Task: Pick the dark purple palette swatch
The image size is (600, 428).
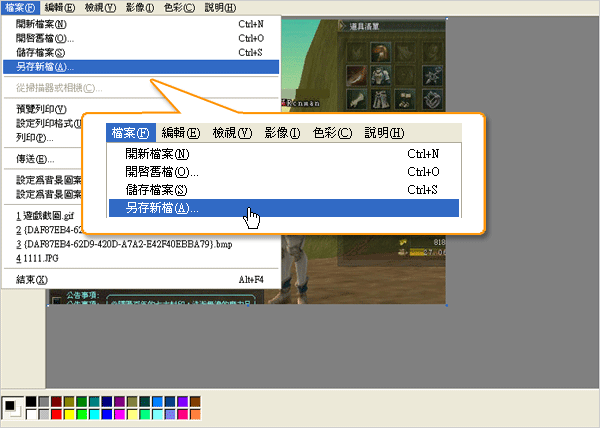Action: 119,401
